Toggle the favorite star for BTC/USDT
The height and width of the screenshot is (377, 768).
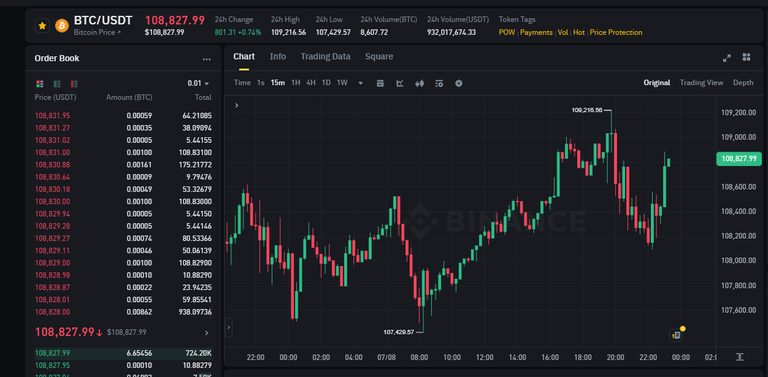click(42, 25)
